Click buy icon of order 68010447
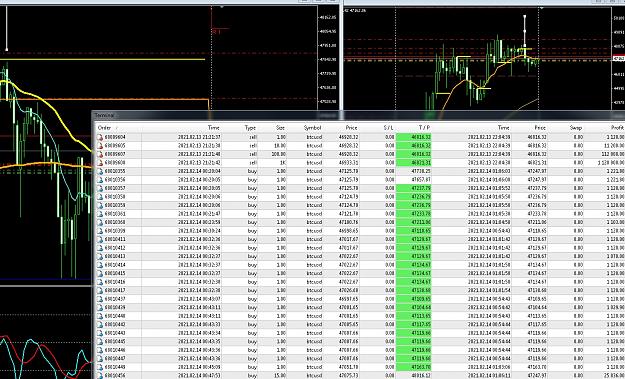 100,359
